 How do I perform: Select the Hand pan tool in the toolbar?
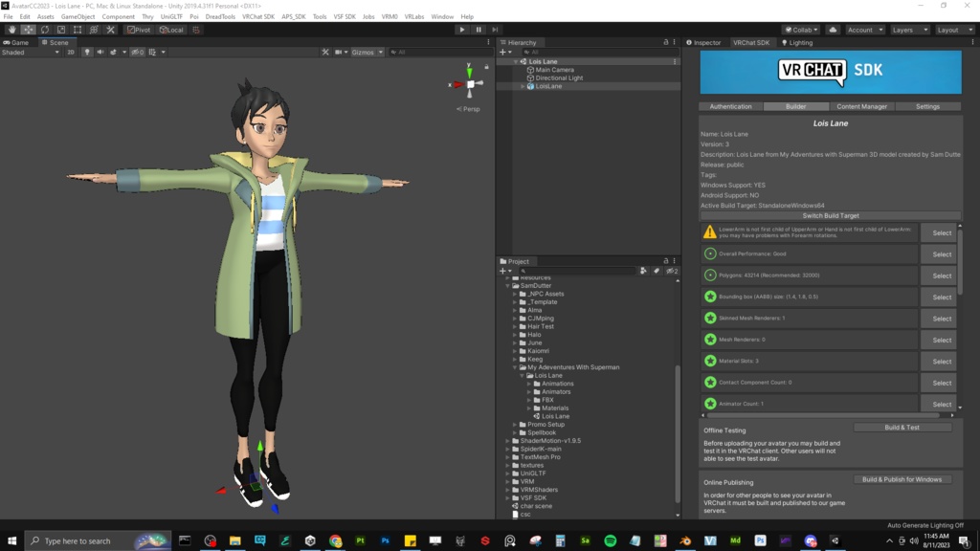12,30
